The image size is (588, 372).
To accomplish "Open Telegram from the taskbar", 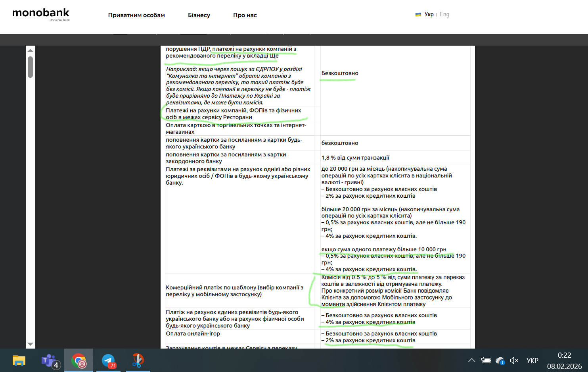I will click(108, 360).
